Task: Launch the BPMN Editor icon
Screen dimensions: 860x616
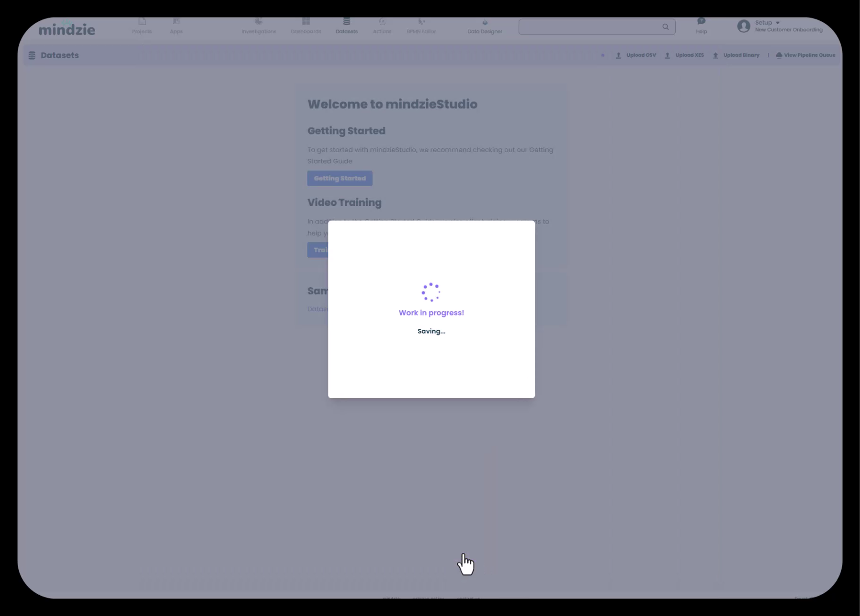Action: click(421, 22)
